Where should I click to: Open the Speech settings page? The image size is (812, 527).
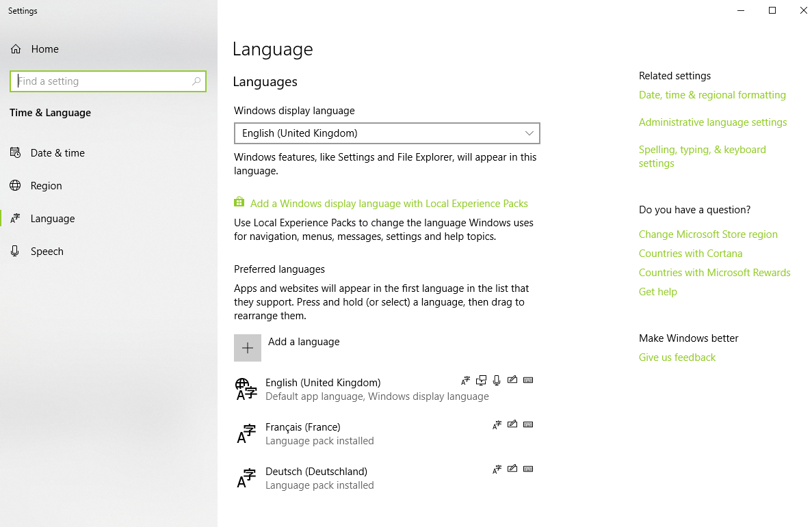109,251
